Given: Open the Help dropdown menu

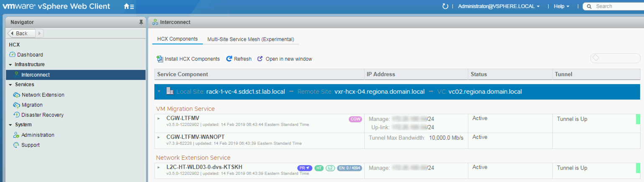Looking at the screenshot, I should pos(561,6).
